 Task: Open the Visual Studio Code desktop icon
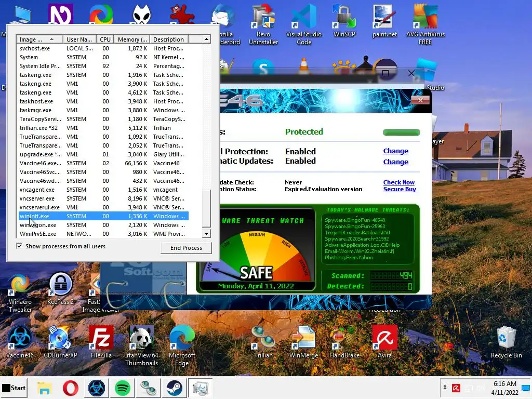click(303, 25)
